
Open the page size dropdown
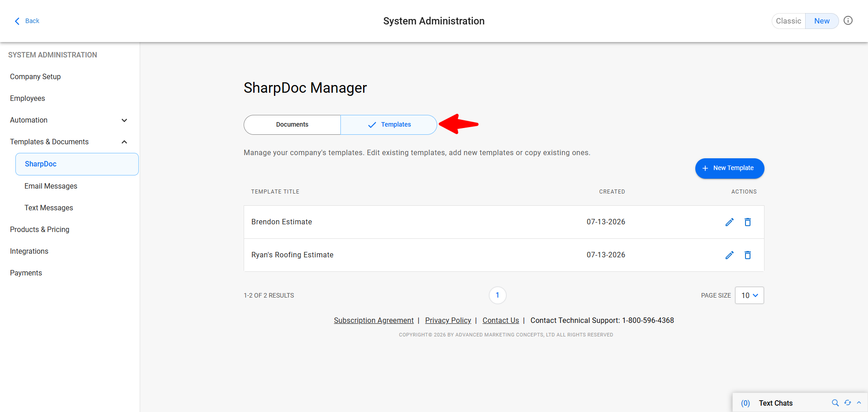coord(750,295)
